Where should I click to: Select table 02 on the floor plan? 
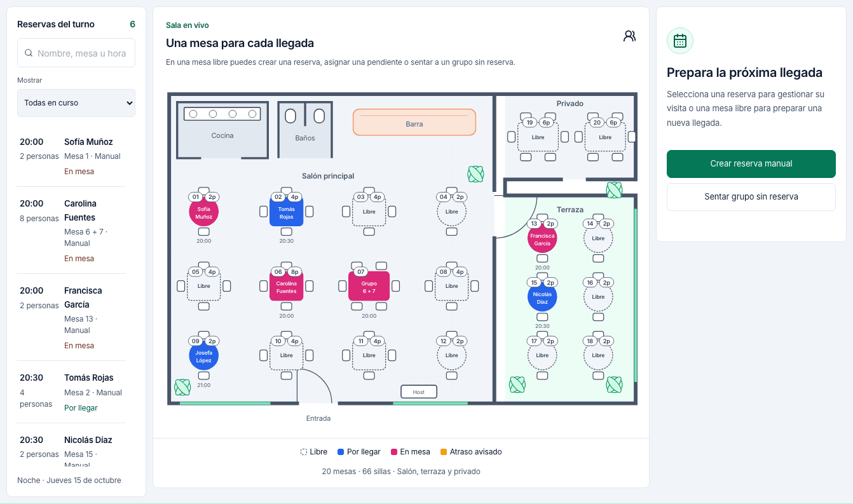287,212
